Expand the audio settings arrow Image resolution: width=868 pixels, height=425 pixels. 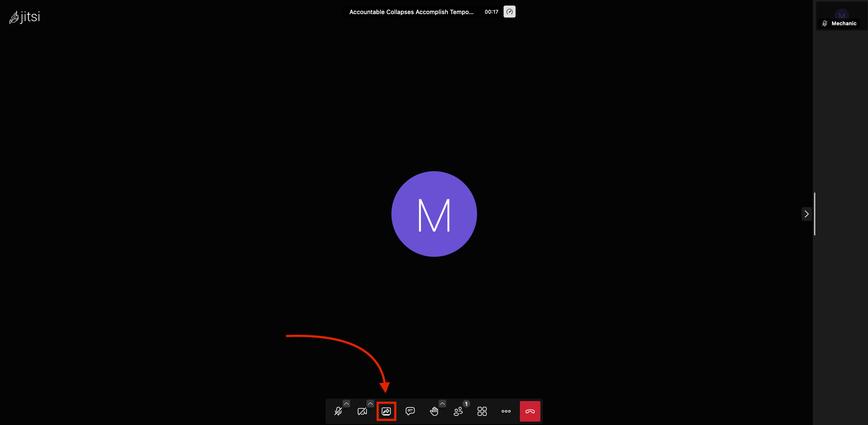346,404
